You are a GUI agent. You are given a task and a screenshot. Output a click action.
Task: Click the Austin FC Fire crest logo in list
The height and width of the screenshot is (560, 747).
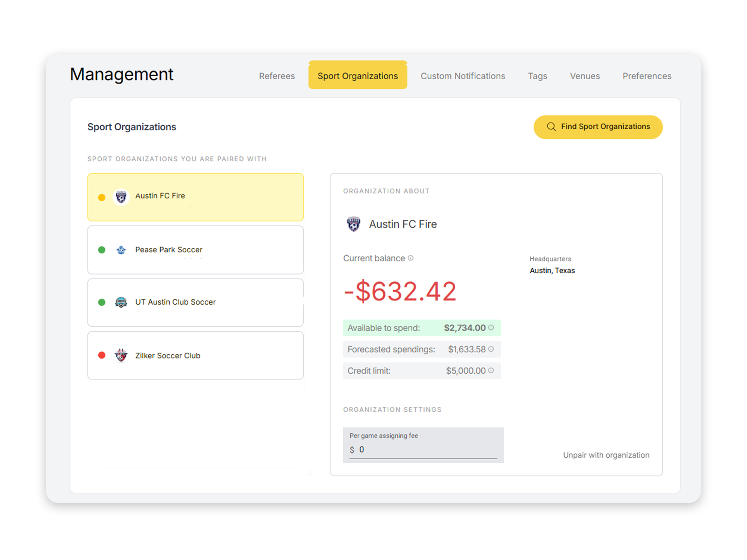[121, 197]
